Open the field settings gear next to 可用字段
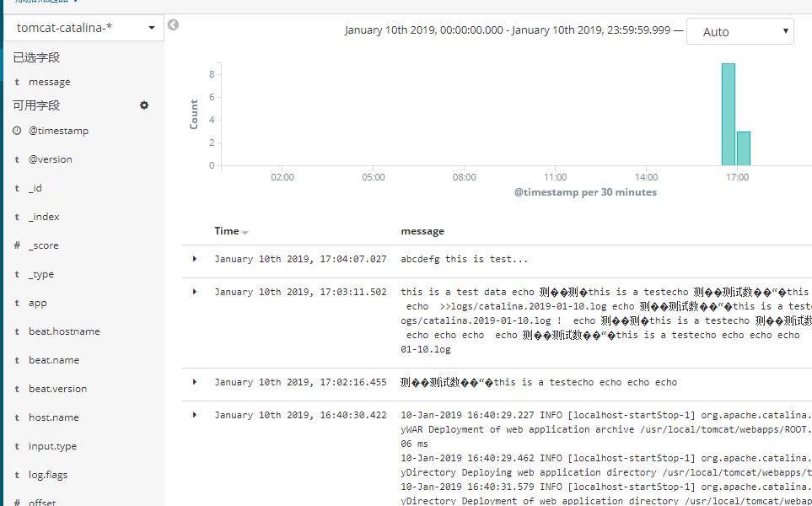Screen dimensions: 812x506 click(x=143, y=105)
